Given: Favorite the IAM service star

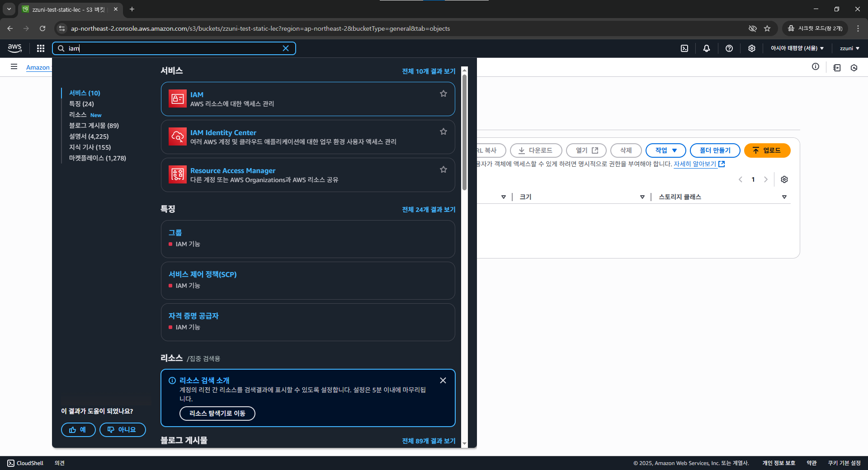Looking at the screenshot, I should click(x=443, y=94).
